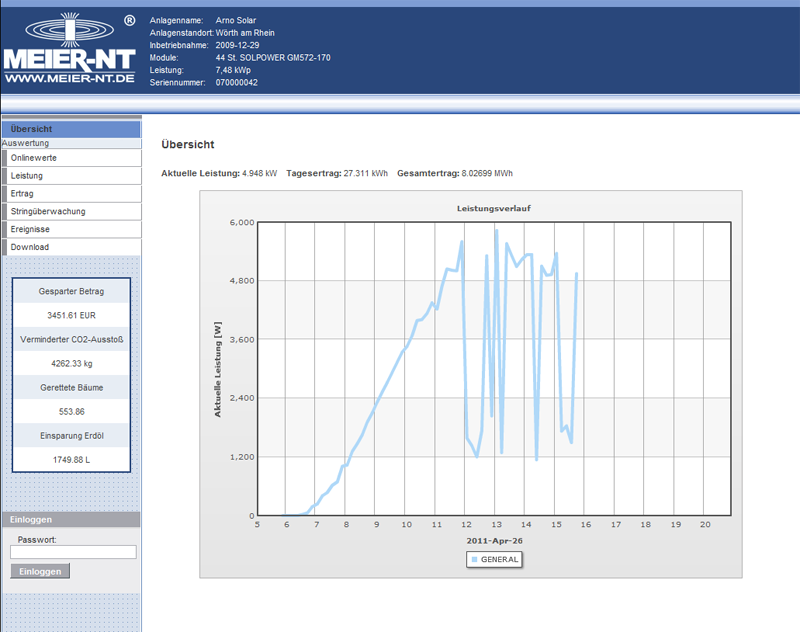Click the hour 12 x-axis label

[x=466, y=524]
